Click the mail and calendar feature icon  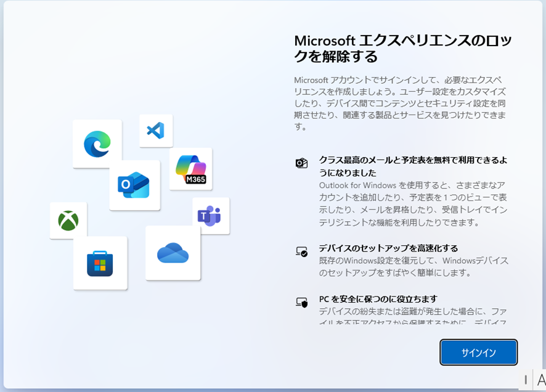301,163
